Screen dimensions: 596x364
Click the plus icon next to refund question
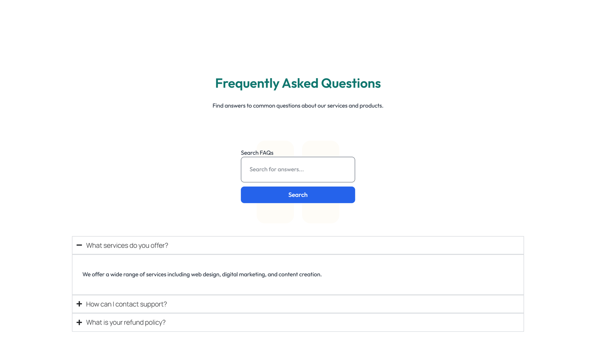[79, 322]
